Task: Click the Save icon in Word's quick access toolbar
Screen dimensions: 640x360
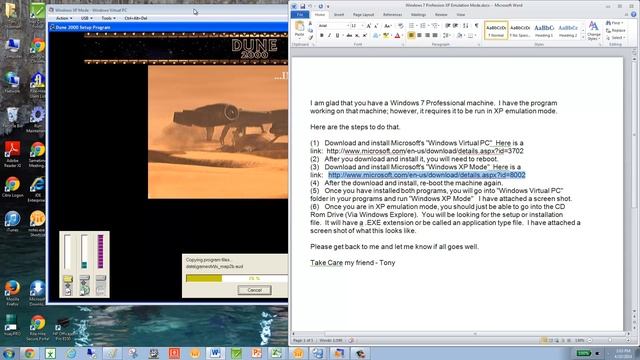Action: (x=302, y=6)
